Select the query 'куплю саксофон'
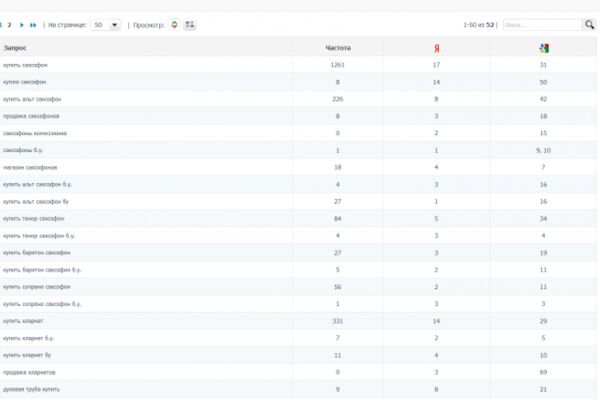The width and height of the screenshot is (600, 400). [24, 82]
